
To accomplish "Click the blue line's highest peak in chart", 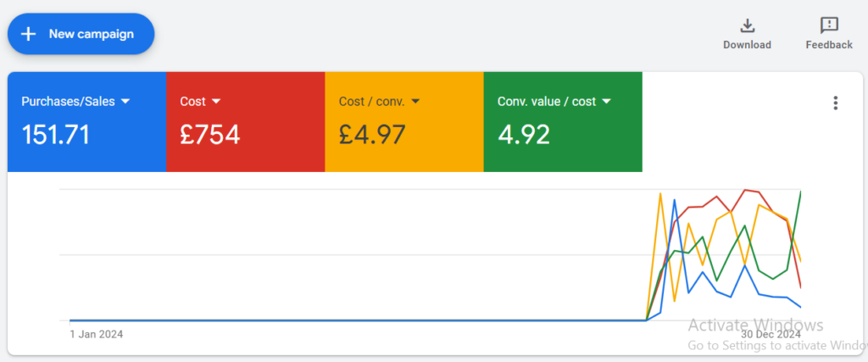I will (x=675, y=200).
